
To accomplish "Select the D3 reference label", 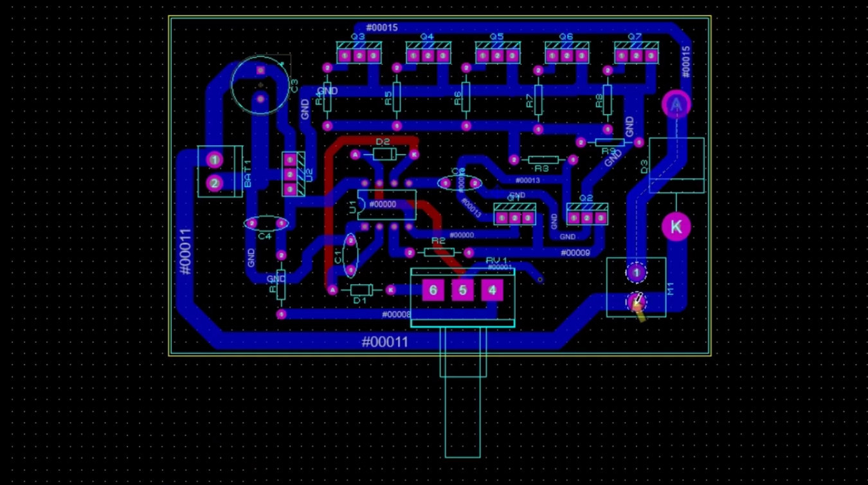I will coord(645,167).
